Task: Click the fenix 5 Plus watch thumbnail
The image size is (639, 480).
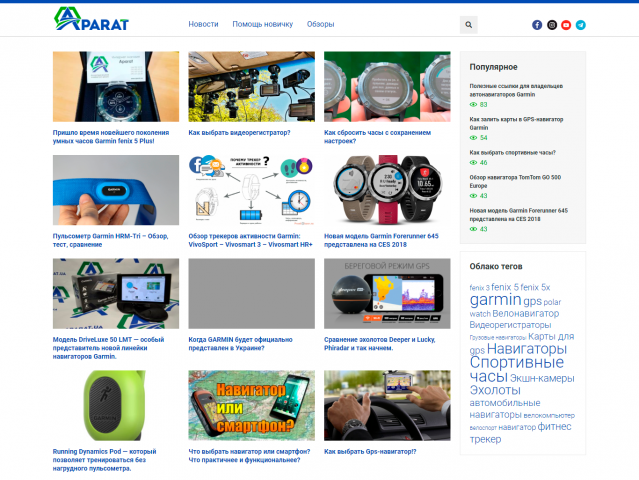Action: click(116, 86)
